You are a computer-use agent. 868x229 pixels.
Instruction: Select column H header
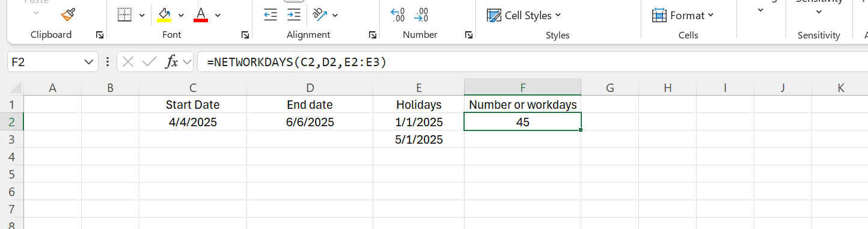[x=667, y=88]
